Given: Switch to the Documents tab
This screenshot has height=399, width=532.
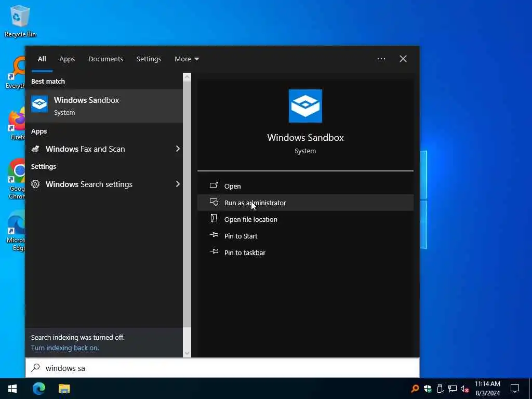Looking at the screenshot, I should 105,59.
